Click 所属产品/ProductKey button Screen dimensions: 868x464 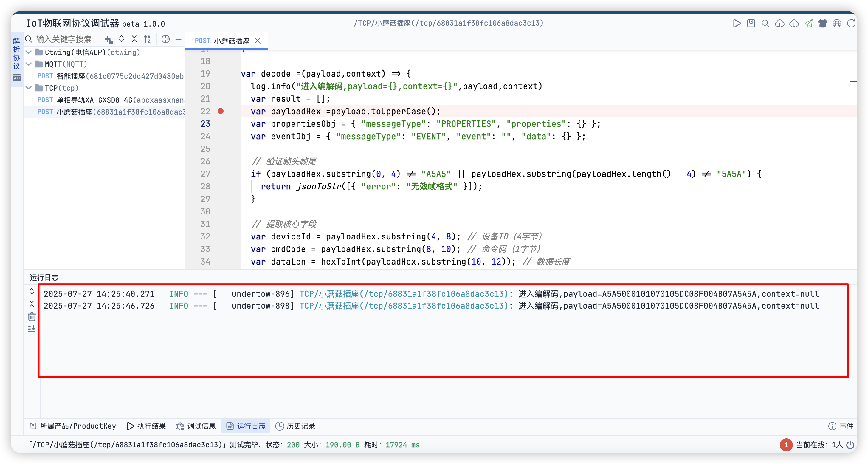click(x=73, y=426)
